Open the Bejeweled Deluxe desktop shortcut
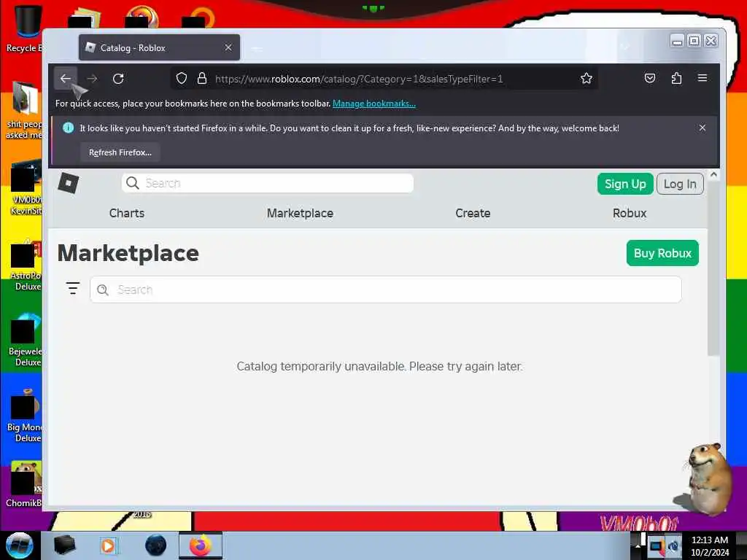 [26, 340]
